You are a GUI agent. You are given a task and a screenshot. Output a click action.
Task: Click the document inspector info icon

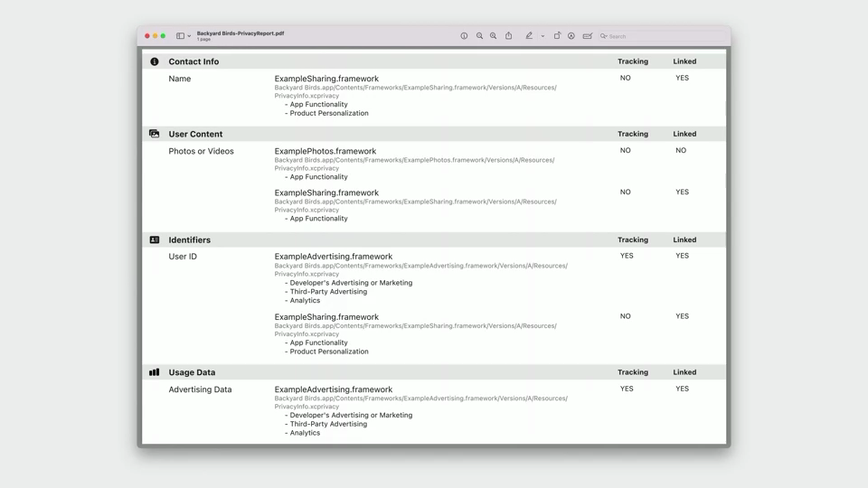tap(464, 36)
